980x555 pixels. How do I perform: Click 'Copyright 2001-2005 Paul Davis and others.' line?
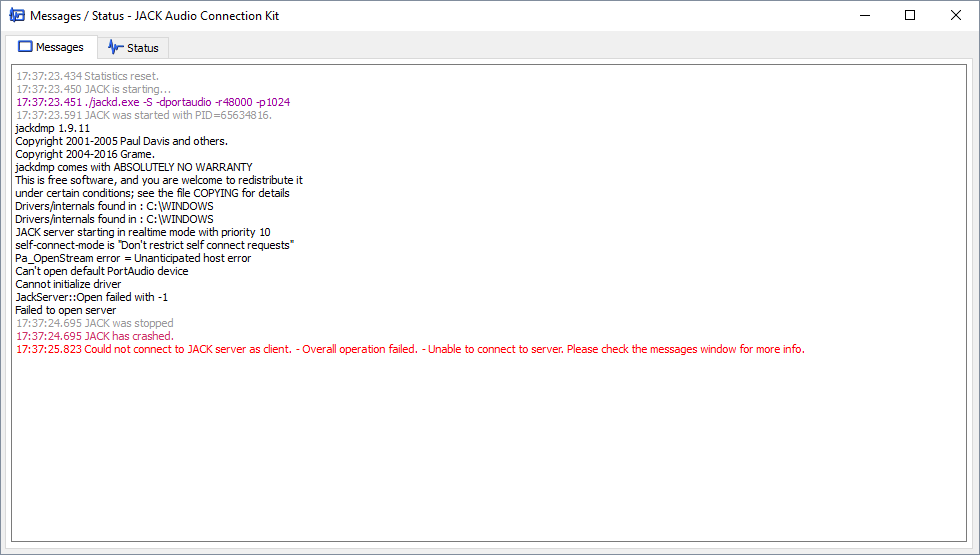pyautogui.click(x=121, y=141)
